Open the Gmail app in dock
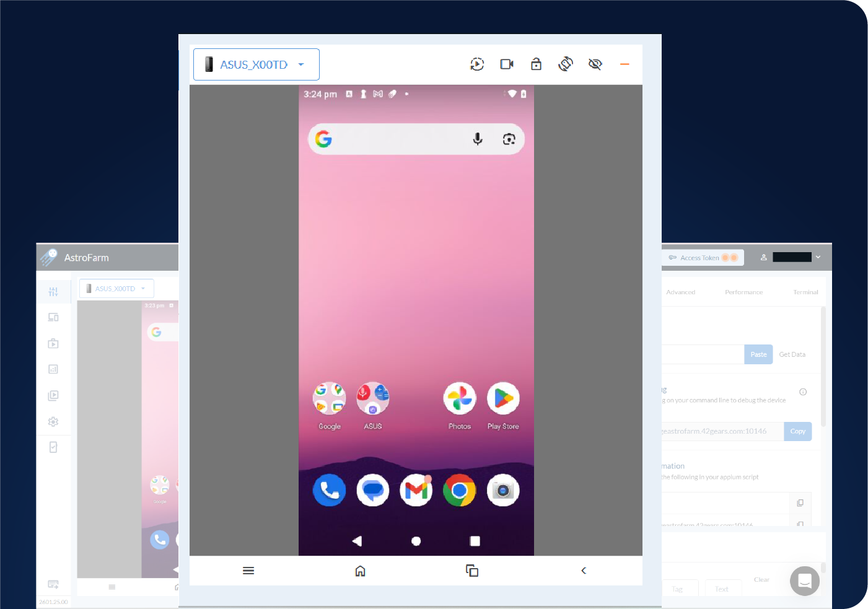This screenshot has width=868, height=609. pyautogui.click(x=416, y=491)
